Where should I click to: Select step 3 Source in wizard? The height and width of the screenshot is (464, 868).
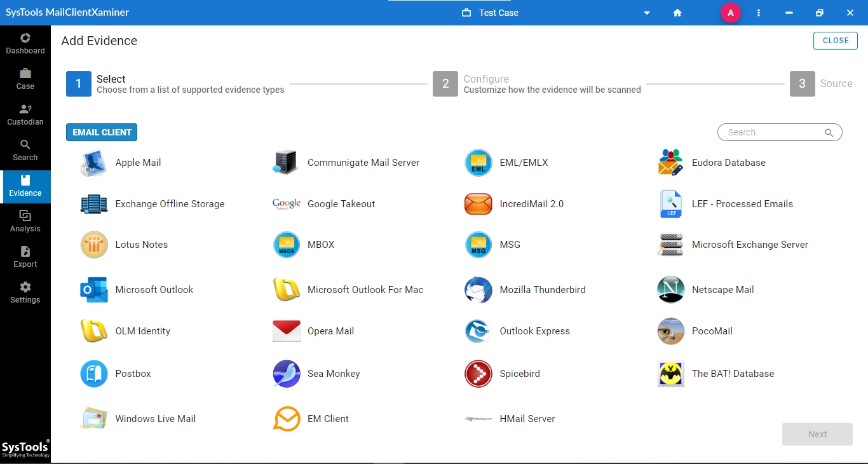click(x=803, y=84)
